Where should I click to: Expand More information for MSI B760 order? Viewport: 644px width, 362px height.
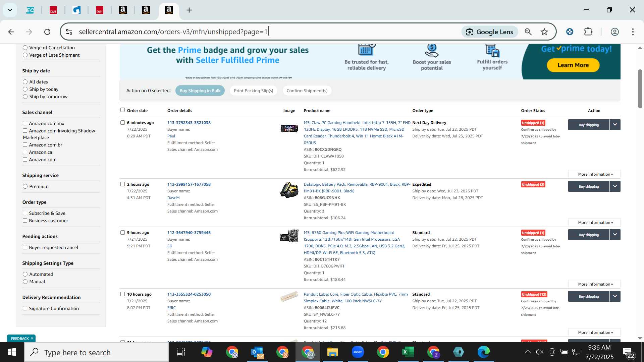coord(594,284)
